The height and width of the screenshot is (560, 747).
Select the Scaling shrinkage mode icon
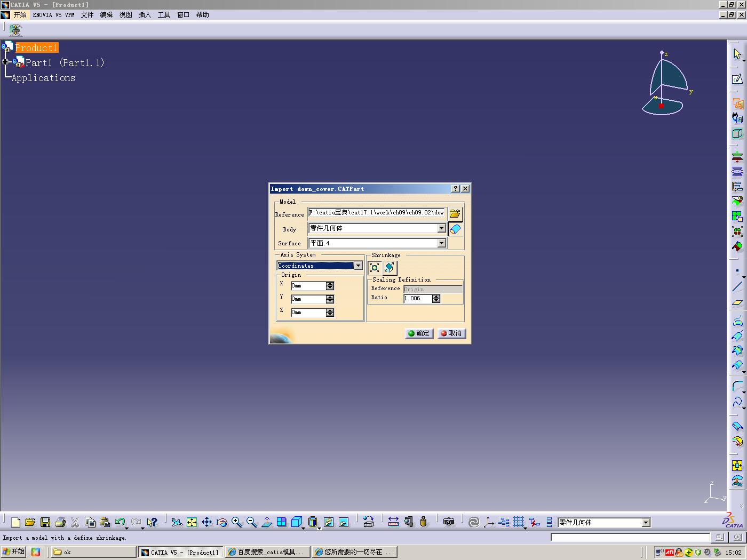(x=375, y=268)
